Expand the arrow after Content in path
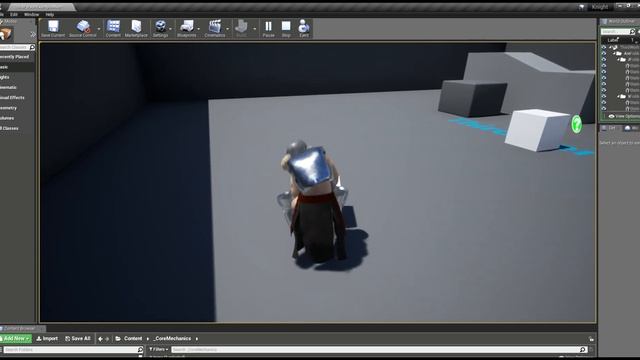The image size is (640, 360). click(x=148, y=339)
